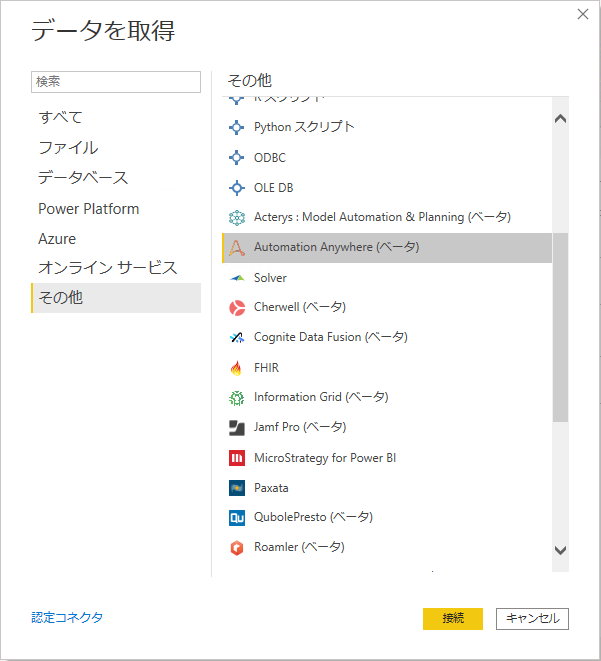The width and height of the screenshot is (601, 661).
Task: Open the 認定コネクタ link
Action: click(x=67, y=618)
